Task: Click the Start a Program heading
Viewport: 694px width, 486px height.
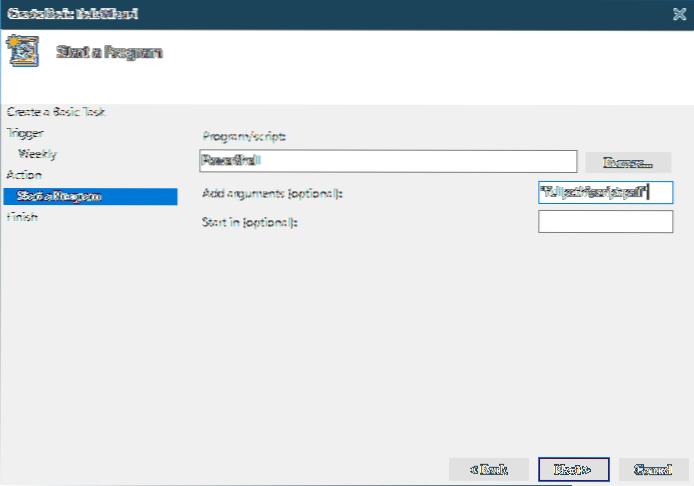Action: click(109, 52)
